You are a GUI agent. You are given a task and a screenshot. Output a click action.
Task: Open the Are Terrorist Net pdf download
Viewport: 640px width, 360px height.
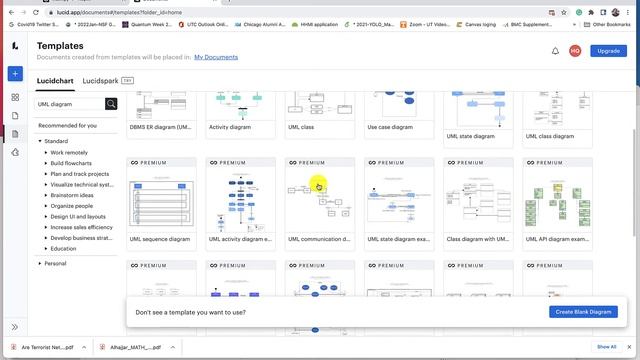coord(42,347)
